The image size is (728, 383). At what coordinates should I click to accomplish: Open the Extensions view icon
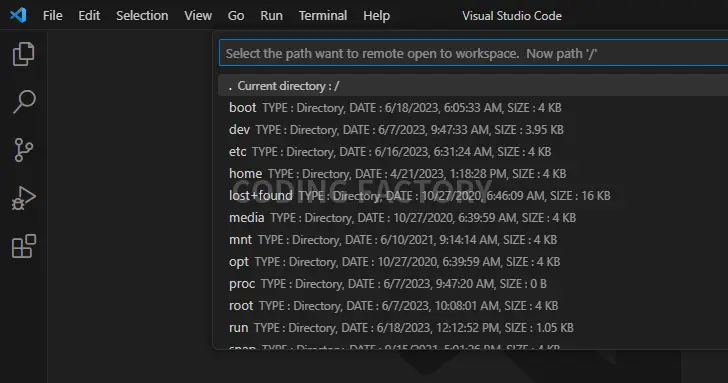pyautogui.click(x=23, y=246)
